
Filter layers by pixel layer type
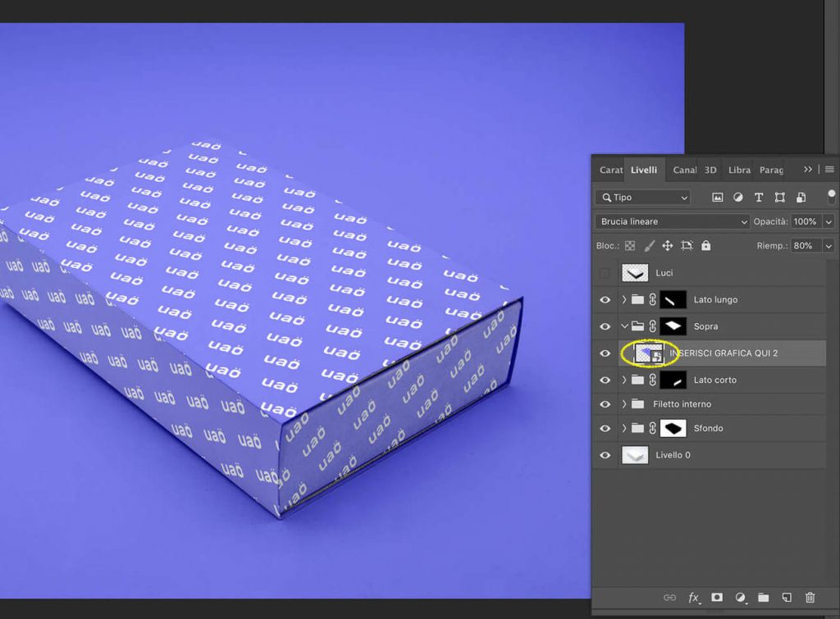coord(718,198)
